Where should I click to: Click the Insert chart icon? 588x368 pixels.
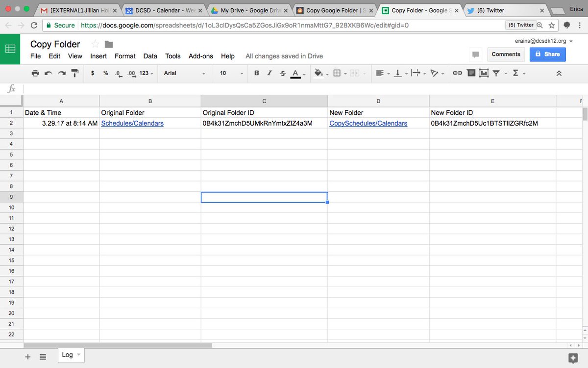484,73
